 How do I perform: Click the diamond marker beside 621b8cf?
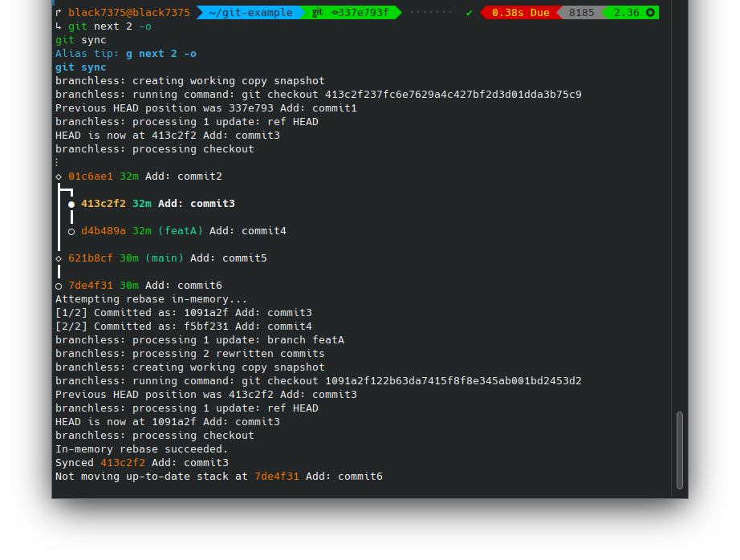tap(59, 258)
